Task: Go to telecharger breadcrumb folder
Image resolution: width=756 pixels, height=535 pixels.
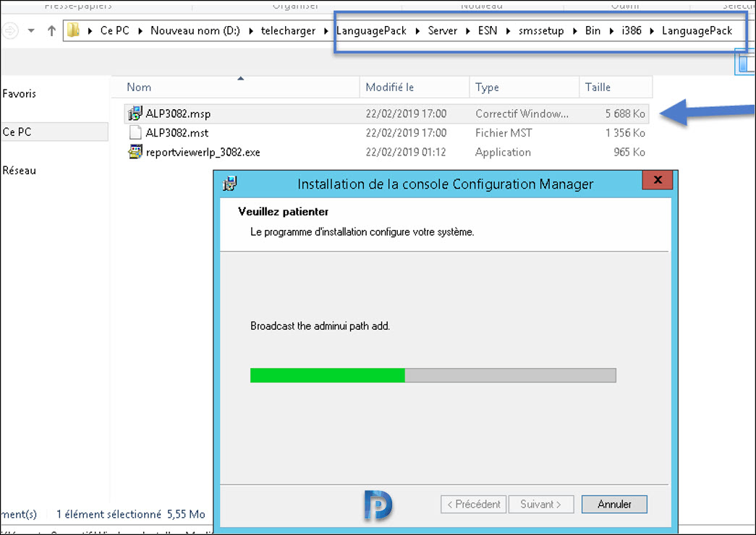Action: coord(288,30)
